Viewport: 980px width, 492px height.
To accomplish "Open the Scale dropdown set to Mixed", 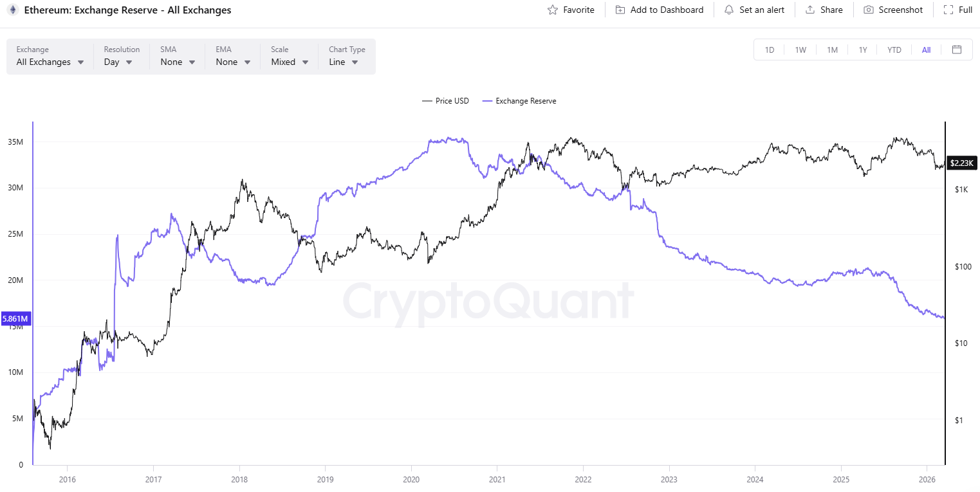I will click(288, 62).
